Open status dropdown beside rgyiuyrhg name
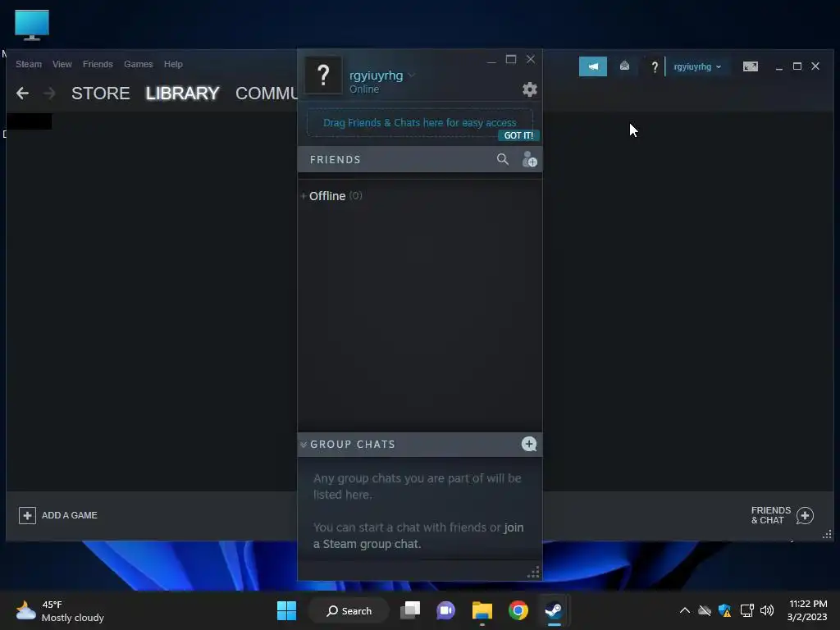This screenshot has width=840, height=630. pos(412,75)
